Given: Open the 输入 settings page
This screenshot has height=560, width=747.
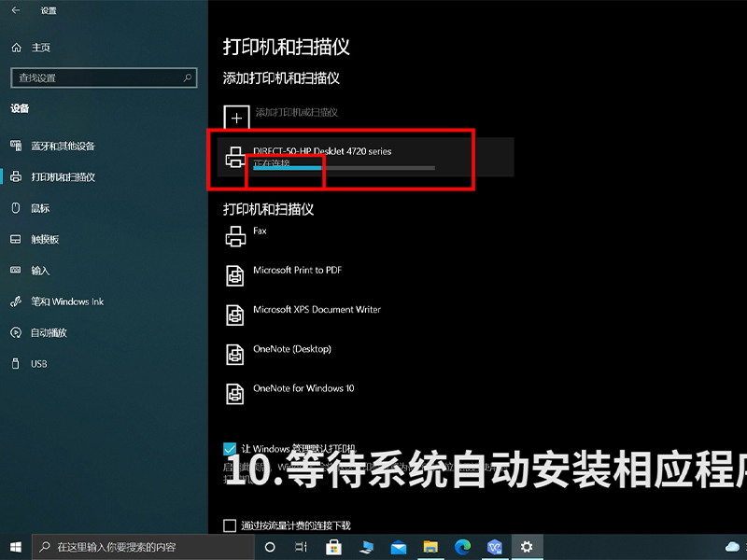Looking at the screenshot, I should pyautogui.click(x=40, y=271).
